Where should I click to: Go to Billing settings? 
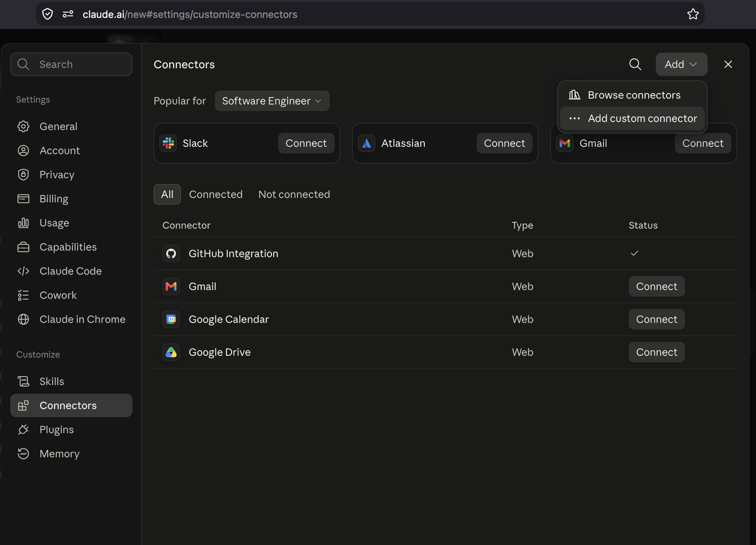click(x=71, y=199)
